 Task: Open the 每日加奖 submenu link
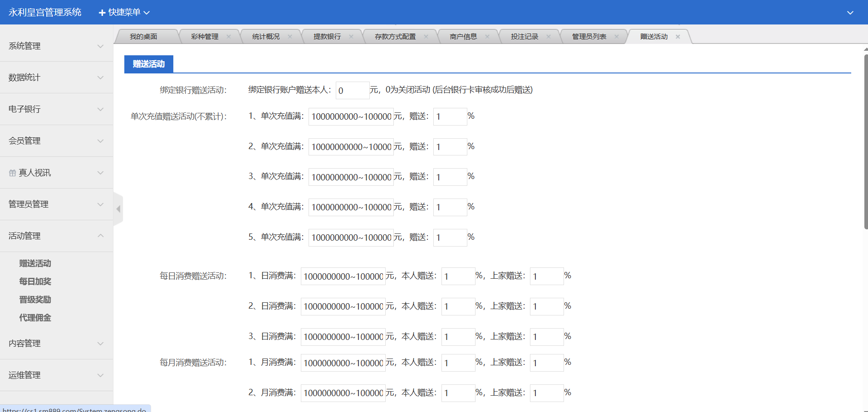point(35,281)
